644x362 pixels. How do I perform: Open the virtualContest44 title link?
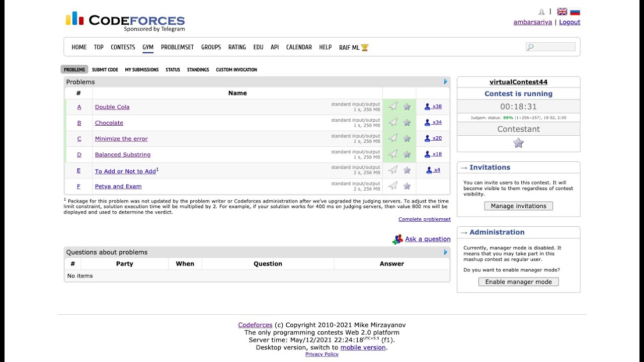pyautogui.click(x=518, y=82)
